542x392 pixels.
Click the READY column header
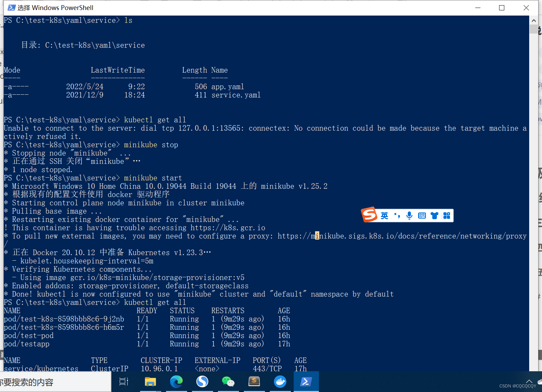point(147,311)
